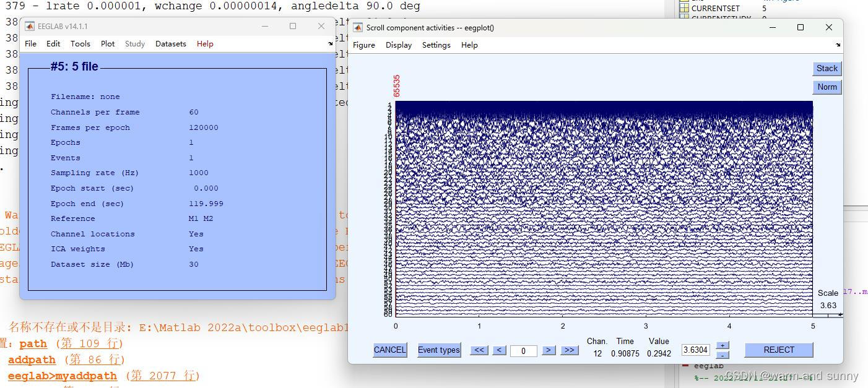Open the Help menu in eegplot window

[469, 45]
